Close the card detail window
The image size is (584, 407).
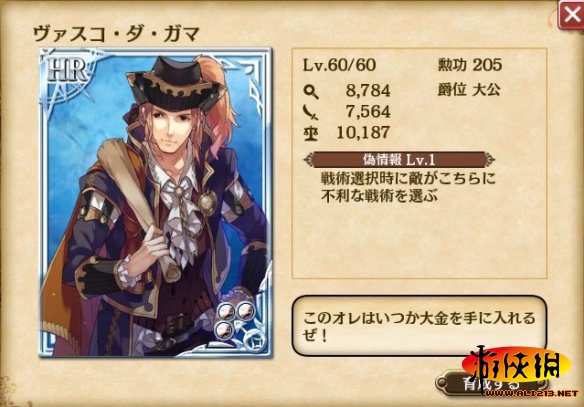pyautogui.click(x=571, y=15)
